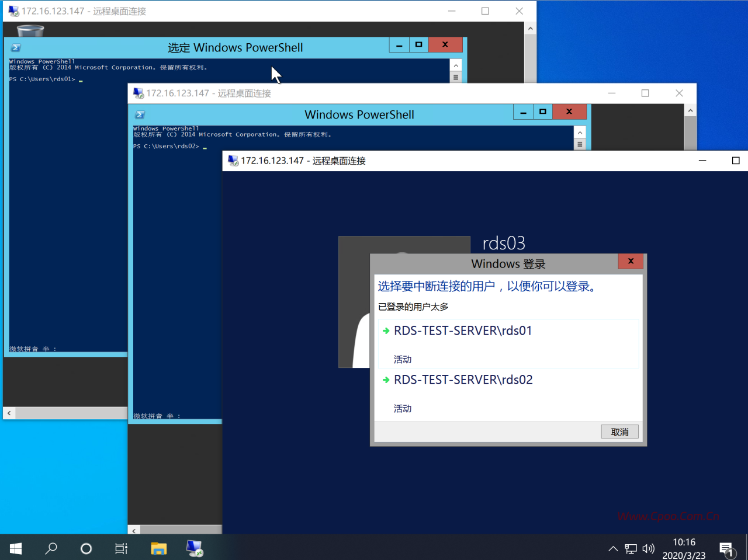Maximize the third remote desktop window
748x560 pixels.
(x=736, y=161)
